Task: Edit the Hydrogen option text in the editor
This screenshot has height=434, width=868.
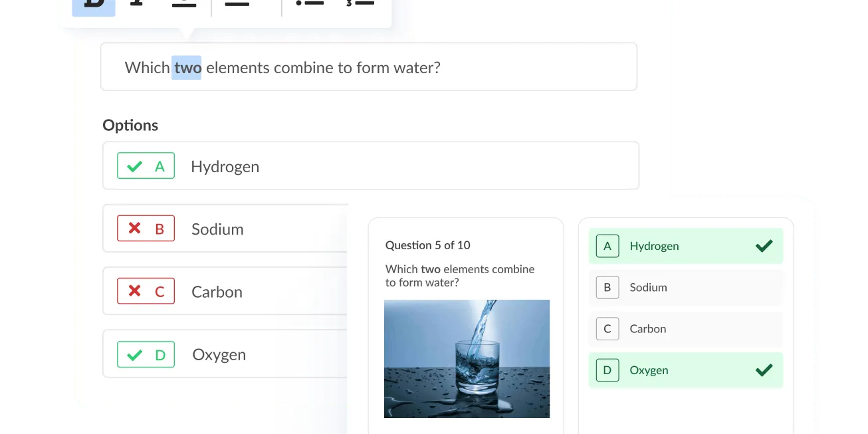Action: pyautogui.click(x=225, y=167)
